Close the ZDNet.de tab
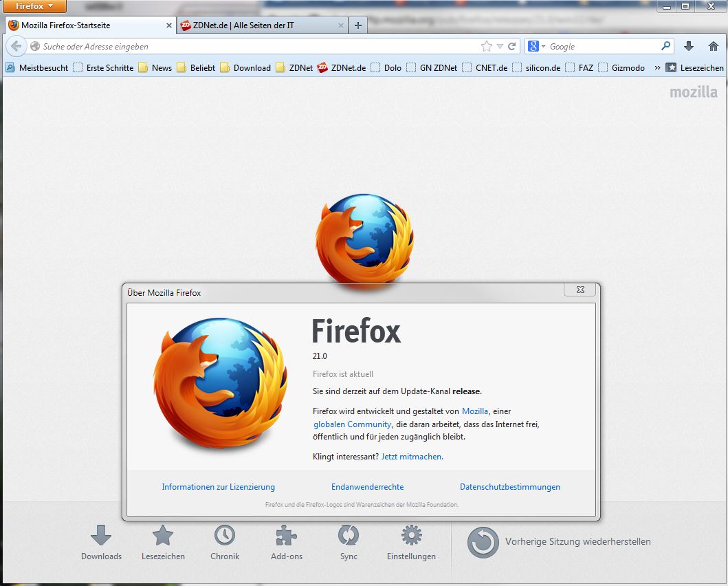The height and width of the screenshot is (586, 728). click(341, 25)
